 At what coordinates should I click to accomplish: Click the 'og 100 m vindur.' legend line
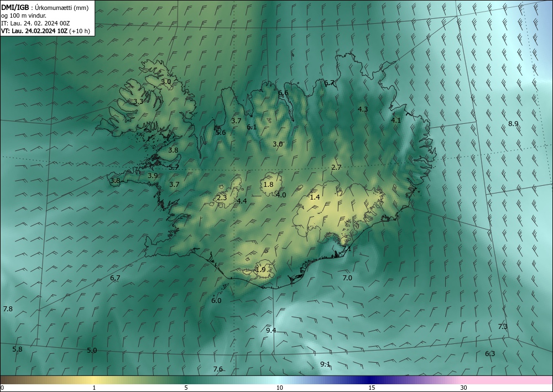[x=24, y=15]
